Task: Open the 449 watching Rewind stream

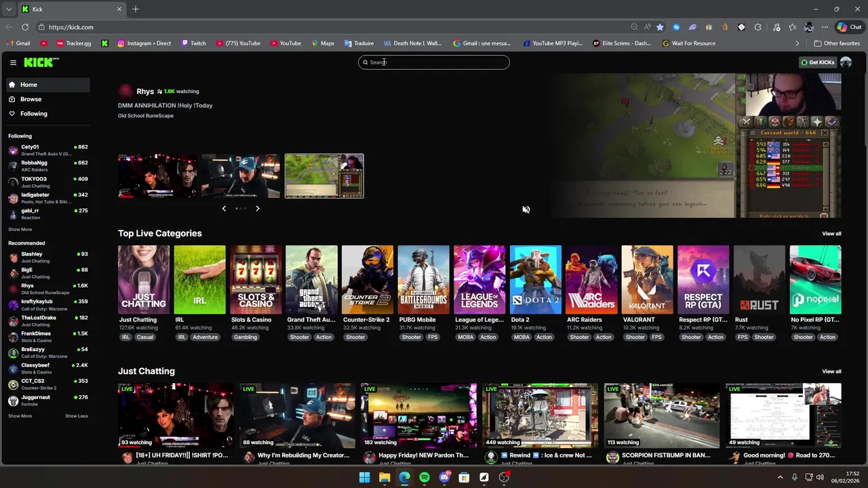Action: coord(540,415)
